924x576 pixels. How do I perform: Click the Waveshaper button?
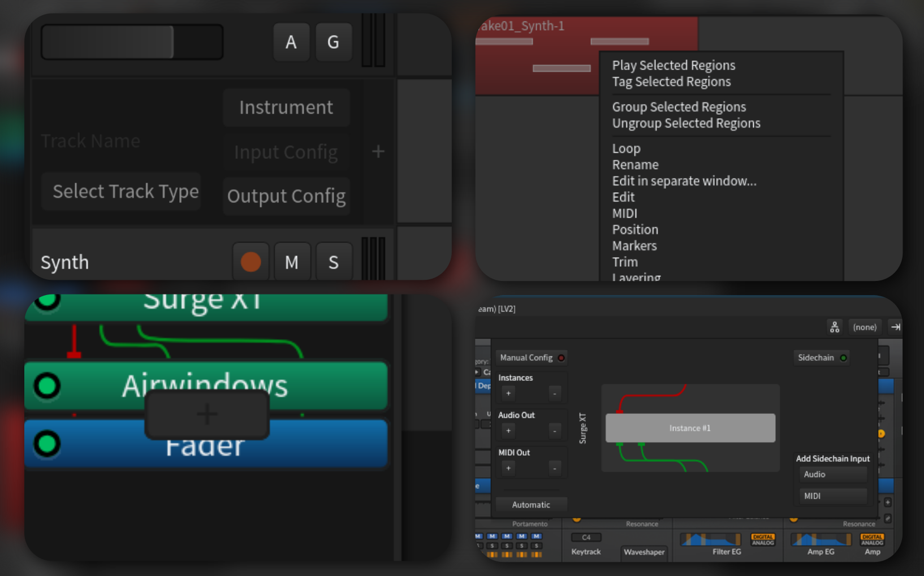pos(644,552)
